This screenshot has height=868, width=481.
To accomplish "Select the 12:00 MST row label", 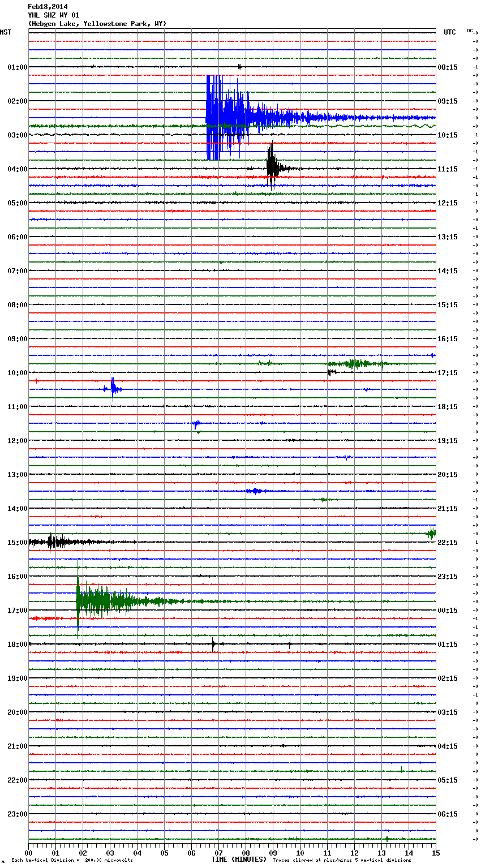I will coord(18,441).
